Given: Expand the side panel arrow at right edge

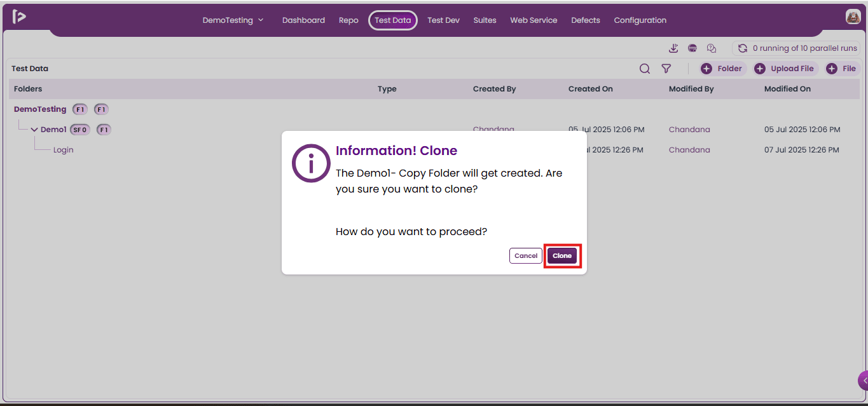Looking at the screenshot, I should (x=864, y=381).
